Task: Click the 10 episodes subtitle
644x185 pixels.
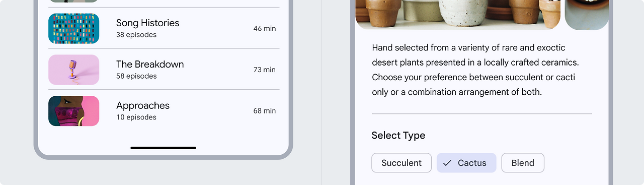Action: point(136,117)
